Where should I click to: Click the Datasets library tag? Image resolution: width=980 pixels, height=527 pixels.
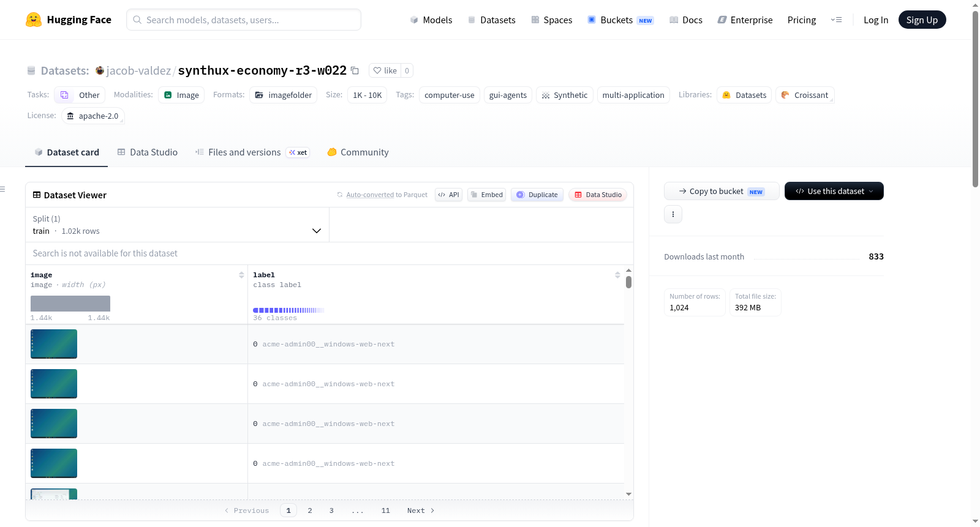[744, 95]
